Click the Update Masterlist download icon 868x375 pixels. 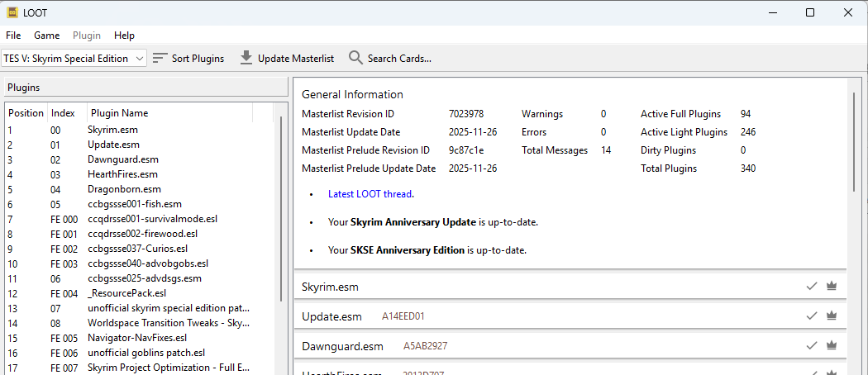(x=246, y=59)
